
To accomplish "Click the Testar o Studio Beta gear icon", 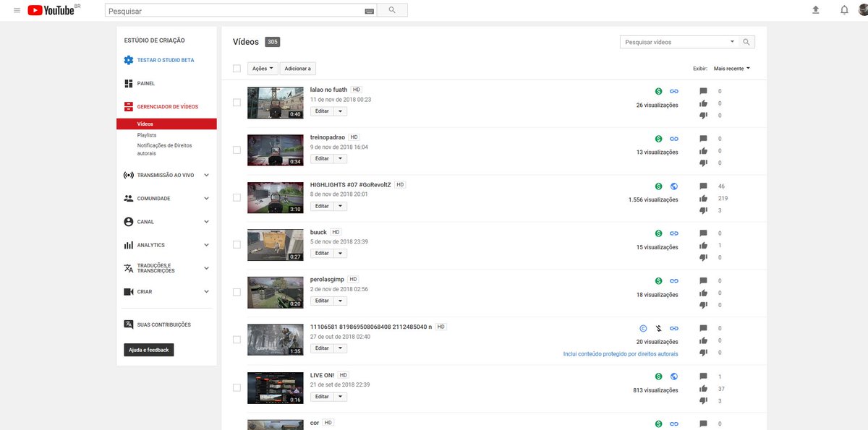I will coord(128,60).
